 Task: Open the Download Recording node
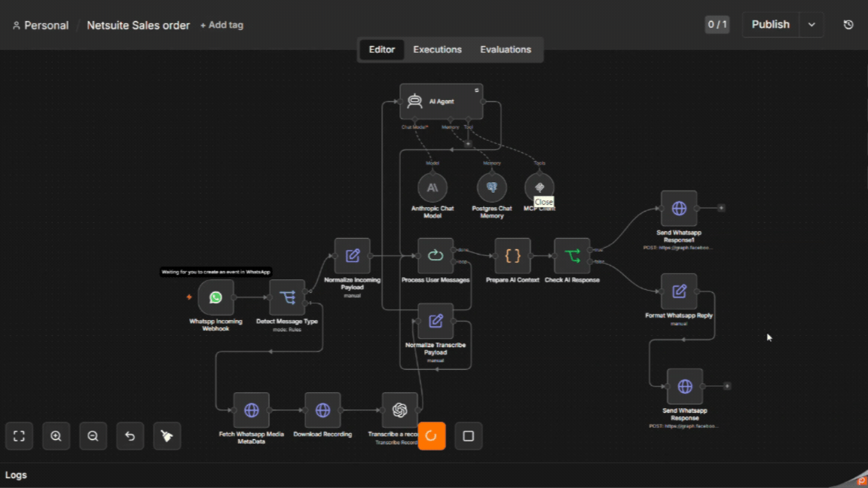(322, 410)
